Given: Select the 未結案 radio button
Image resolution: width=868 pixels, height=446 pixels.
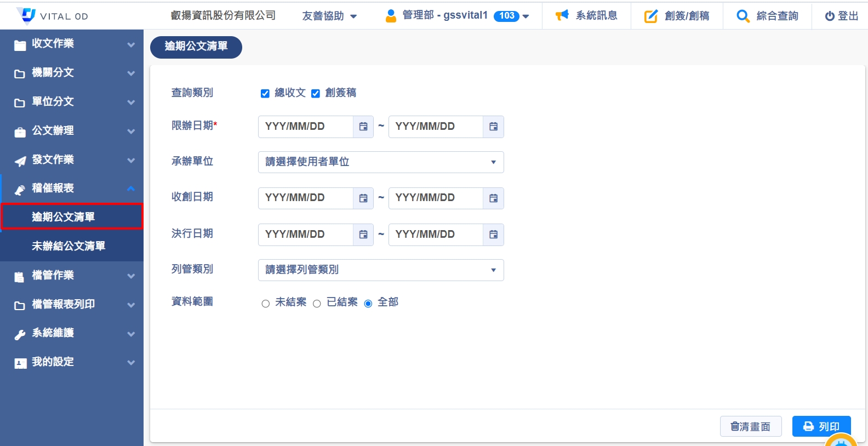Looking at the screenshot, I should tap(266, 304).
